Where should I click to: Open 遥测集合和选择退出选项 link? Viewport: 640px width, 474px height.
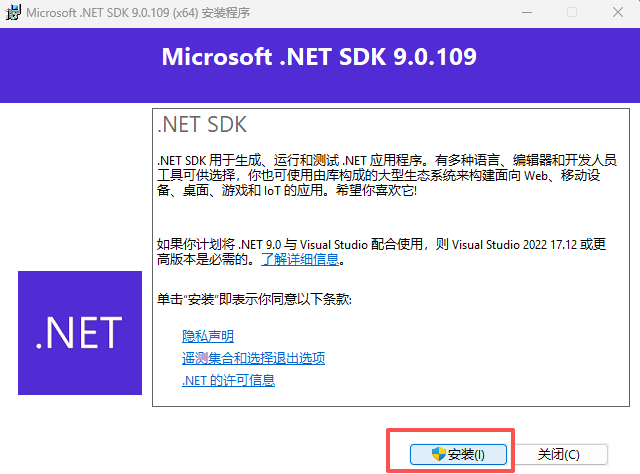click(253, 358)
